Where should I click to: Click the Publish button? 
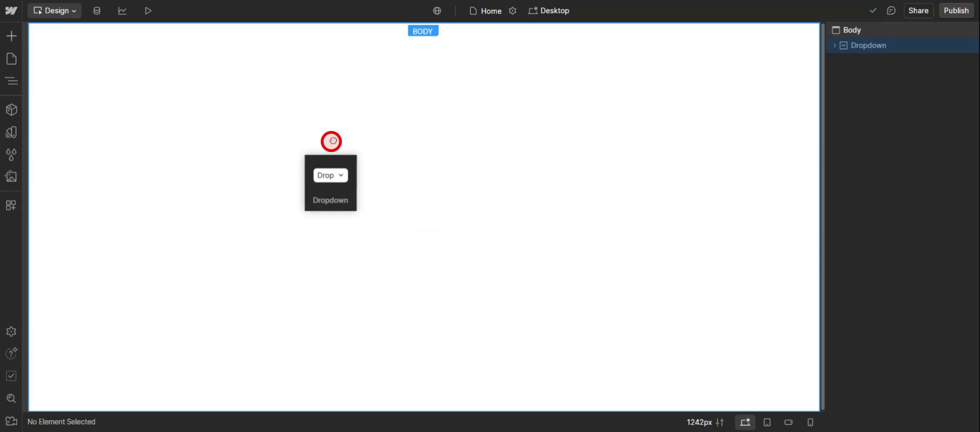click(x=956, y=11)
